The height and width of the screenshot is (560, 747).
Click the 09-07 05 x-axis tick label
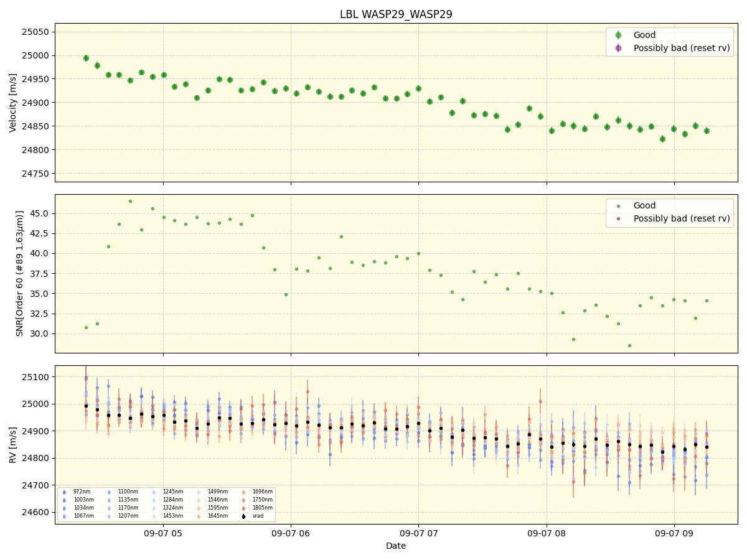(x=163, y=533)
